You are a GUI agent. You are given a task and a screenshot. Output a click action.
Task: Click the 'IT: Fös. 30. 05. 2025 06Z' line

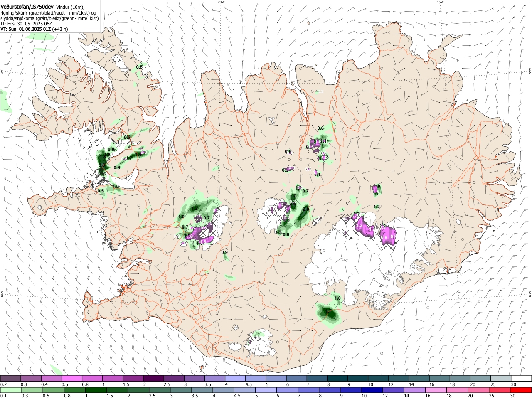tap(26, 24)
